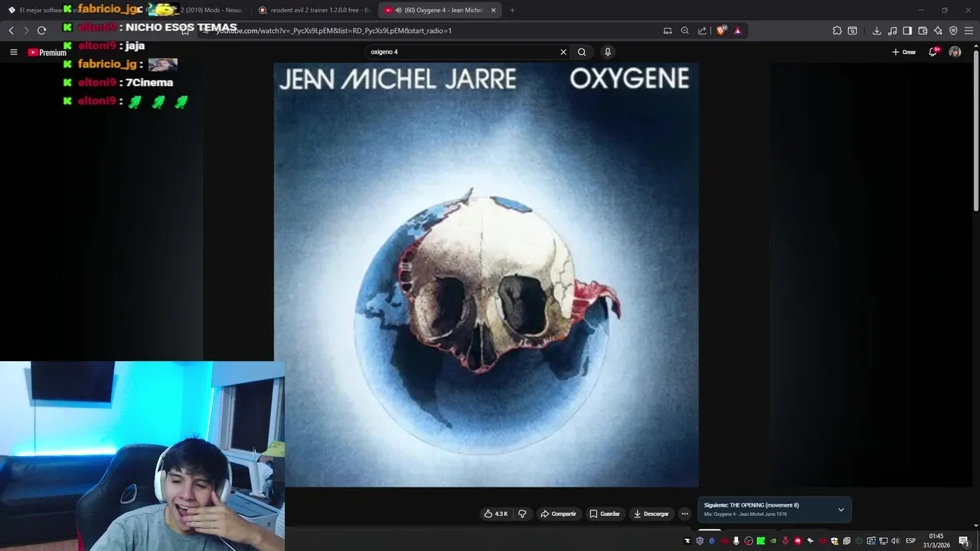The height and width of the screenshot is (551, 980).
Task: Reload the page with the refresh icon
Action: (41, 31)
